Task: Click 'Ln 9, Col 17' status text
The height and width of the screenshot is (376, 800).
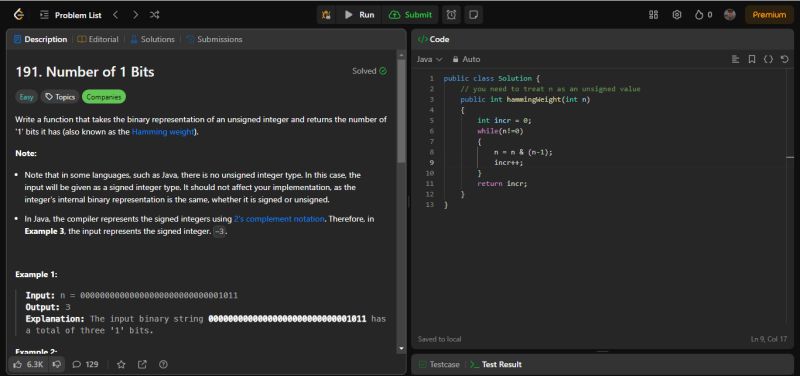Action: pos(769,339)
